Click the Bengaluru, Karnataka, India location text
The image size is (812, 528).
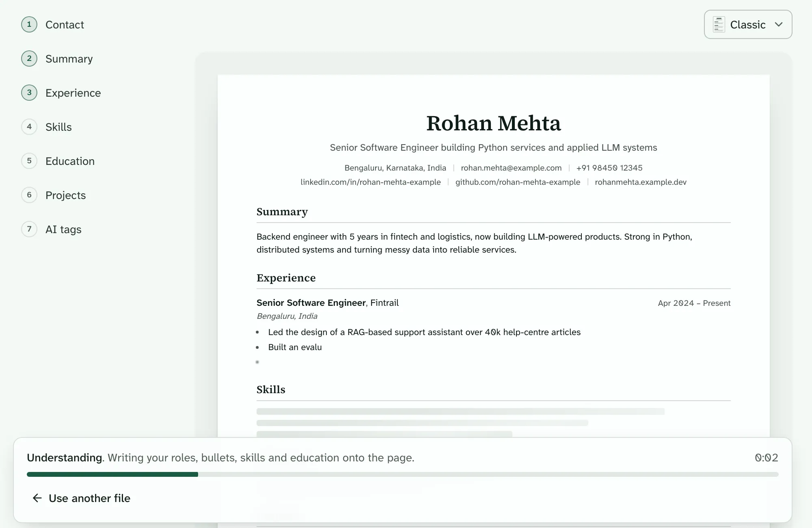click(395, 168)
